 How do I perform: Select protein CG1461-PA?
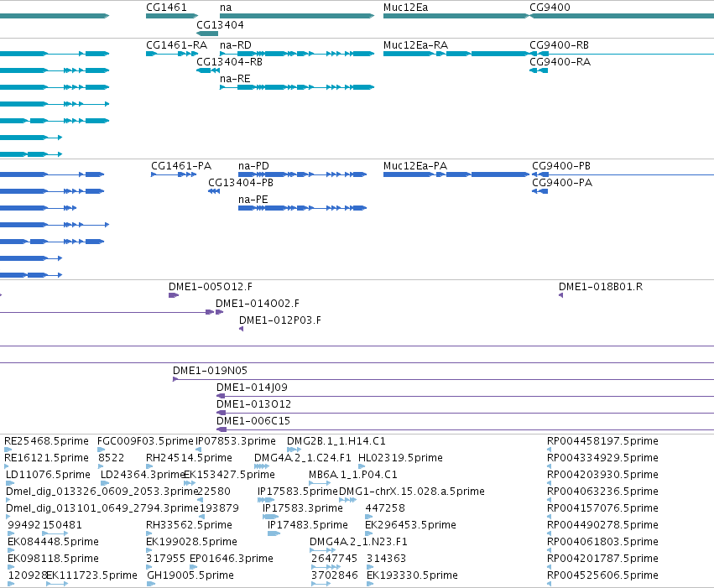[x=181, y=165]
